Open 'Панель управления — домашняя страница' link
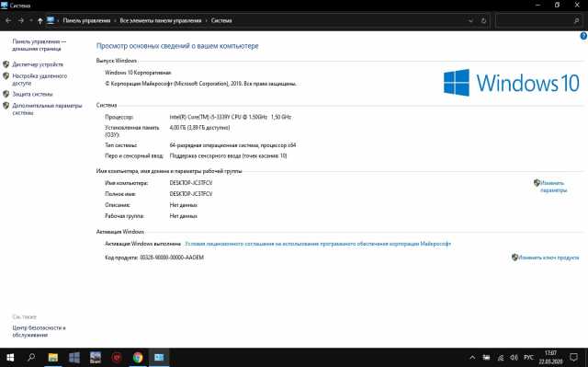The width and height of the screenshot is (588, 367). click(39, 45)
